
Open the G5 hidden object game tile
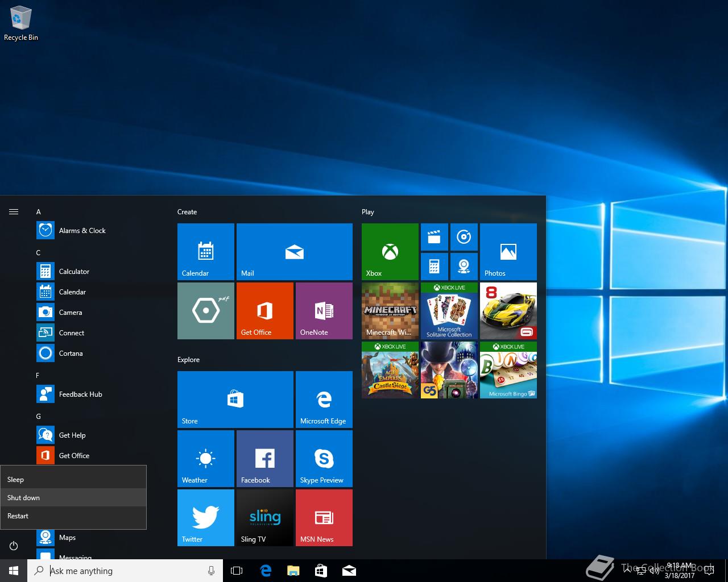(449, 370)
